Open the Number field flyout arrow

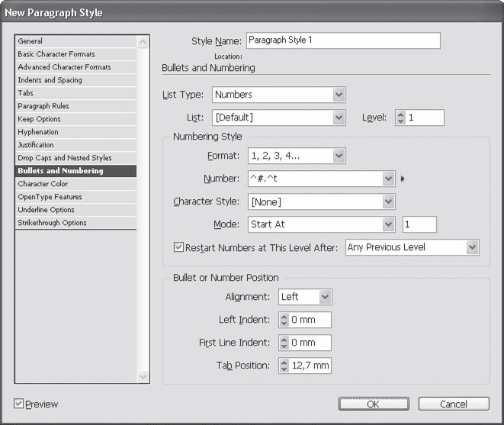[403, 179]
